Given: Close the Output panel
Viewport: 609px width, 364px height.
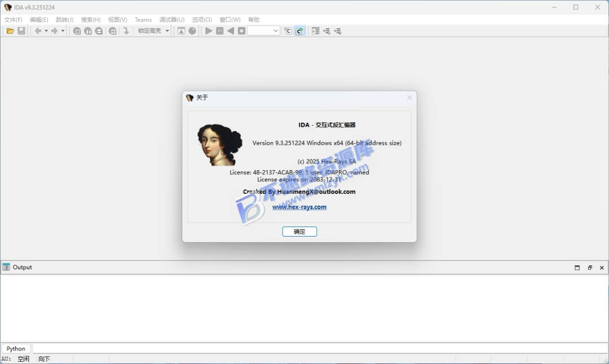Looking at the screenshot, I should tap(602, 268).
